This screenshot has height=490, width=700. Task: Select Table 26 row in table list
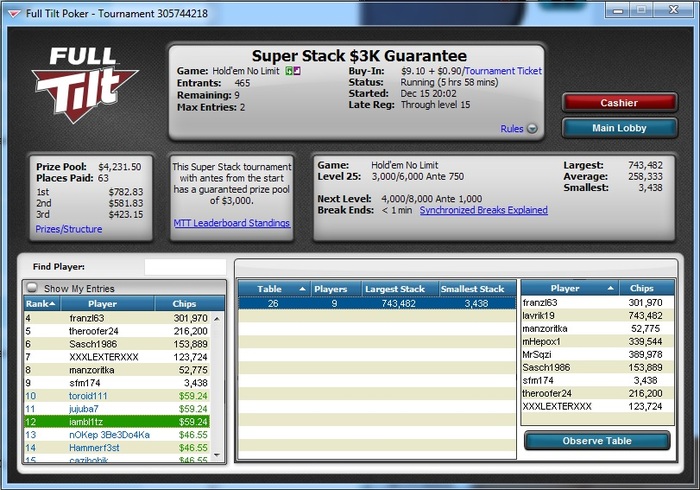pos(377,303)
